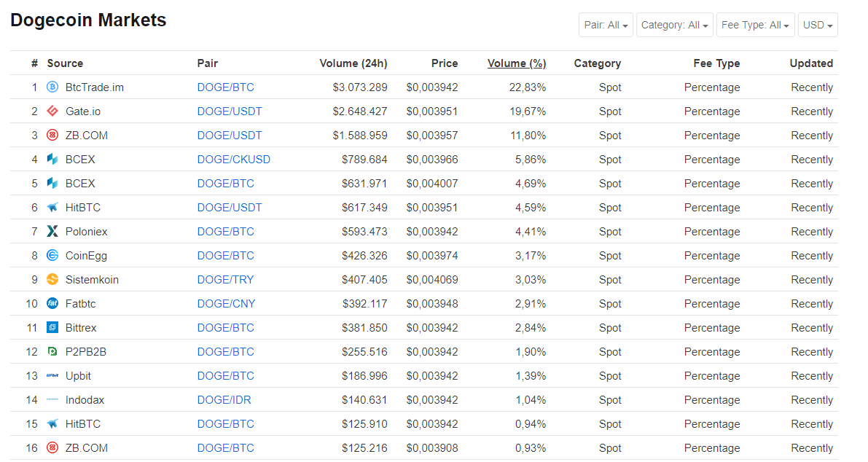Click the Source column header
Screen dimensions: 868x462
coord(65,63)
